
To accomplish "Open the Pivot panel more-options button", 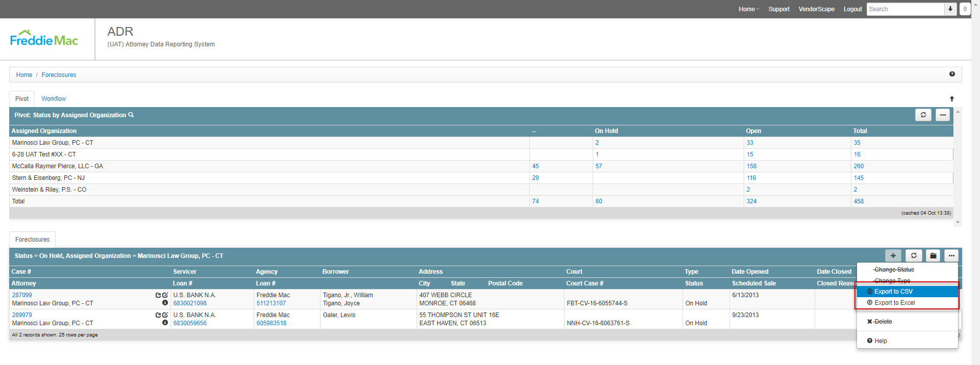I will (x=943, y=115).
